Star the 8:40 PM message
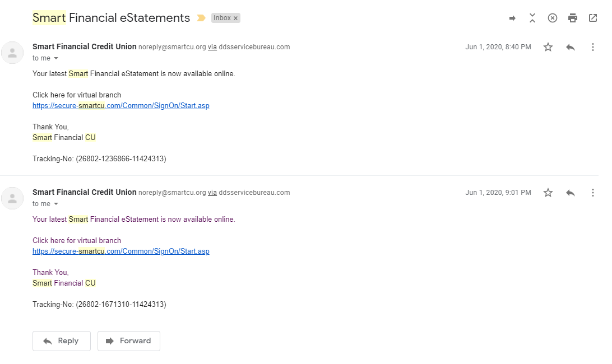Image resolution: width=612 pixels, height=364 pixels. pyautogui.click(x=548, y=47)
